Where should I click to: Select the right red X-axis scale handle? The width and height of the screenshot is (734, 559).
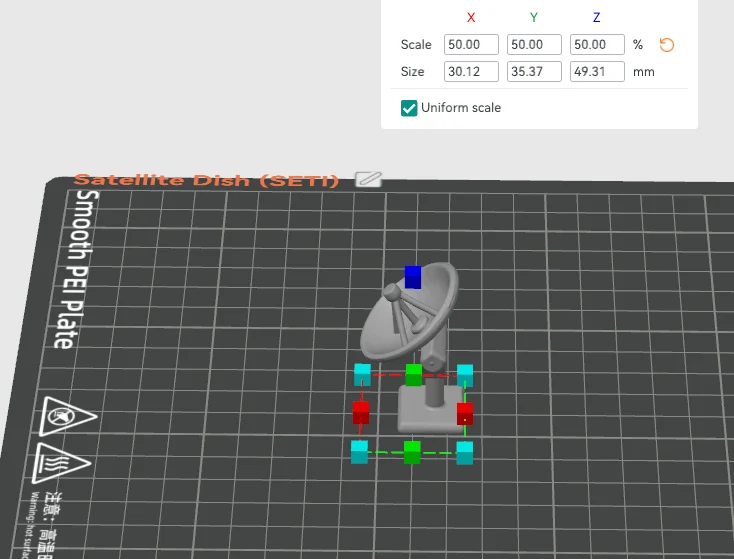[465, 414]
